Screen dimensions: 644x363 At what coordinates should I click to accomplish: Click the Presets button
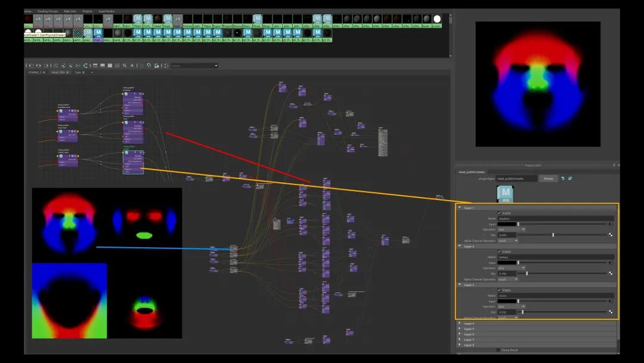(x=549, y=179)
